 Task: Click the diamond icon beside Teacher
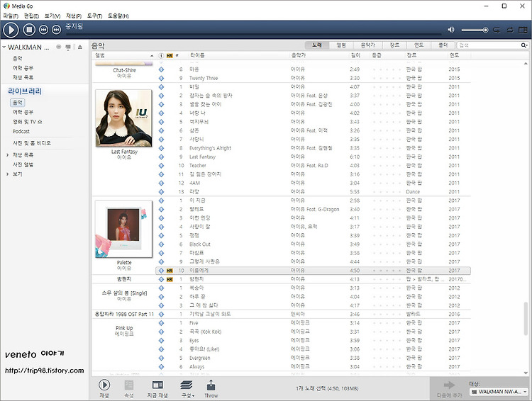161,165
